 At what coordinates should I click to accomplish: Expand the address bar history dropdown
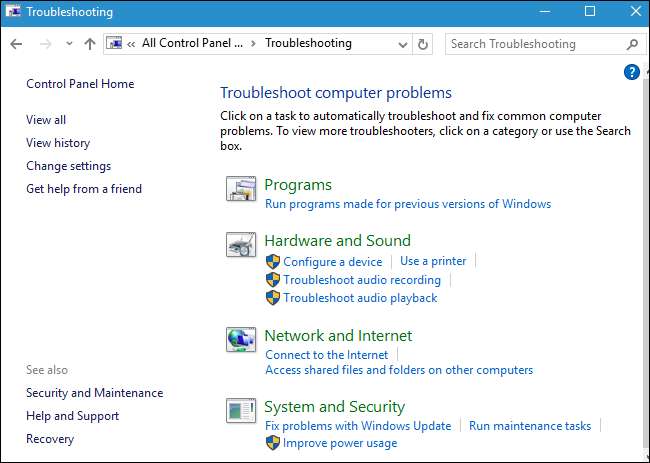click(402, 44)
